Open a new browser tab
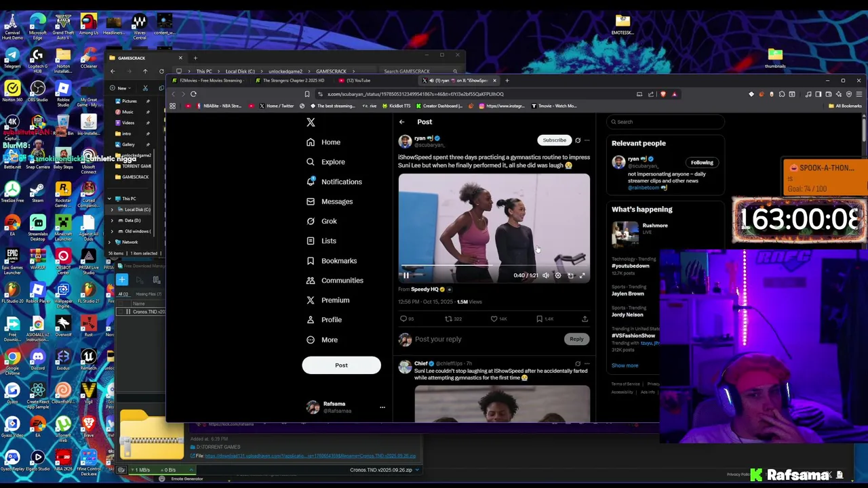 tap(507, 81)
